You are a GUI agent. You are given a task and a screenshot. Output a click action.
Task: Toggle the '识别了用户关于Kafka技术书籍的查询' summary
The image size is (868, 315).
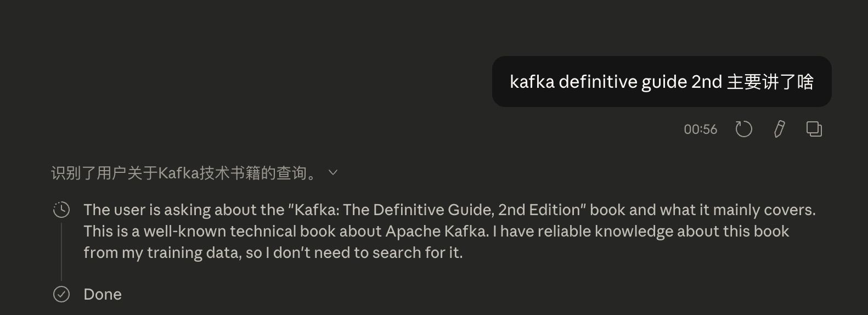click(184, 173)
